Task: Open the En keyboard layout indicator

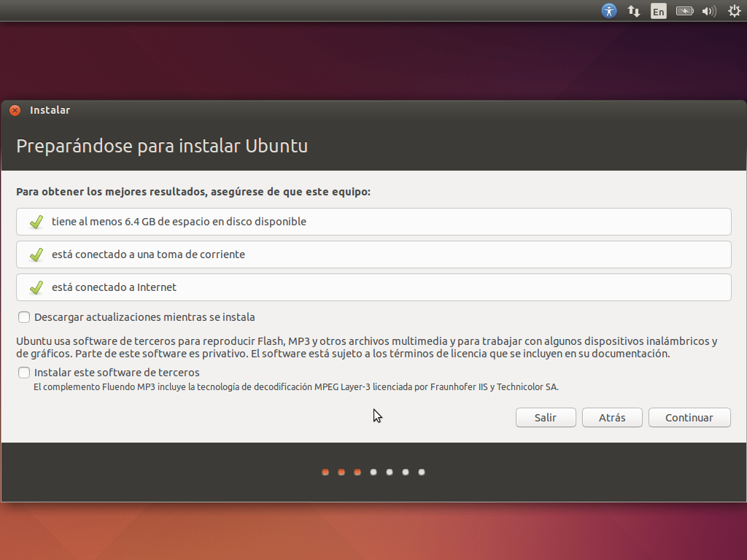Action: pos(659,11)
